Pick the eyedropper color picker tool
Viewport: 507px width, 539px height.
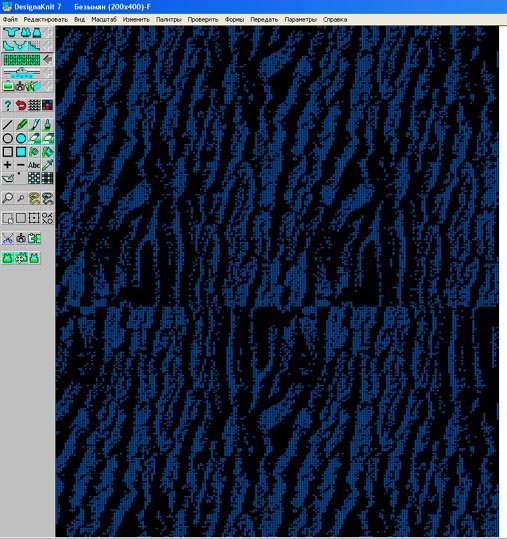(x=47, y=165)
